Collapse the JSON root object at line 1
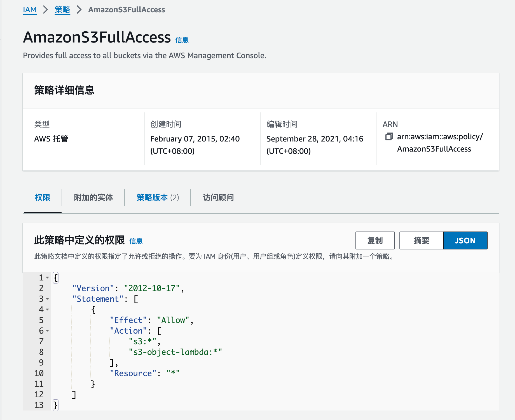Viewport: 515px width, 420px height. pos(47,278)
